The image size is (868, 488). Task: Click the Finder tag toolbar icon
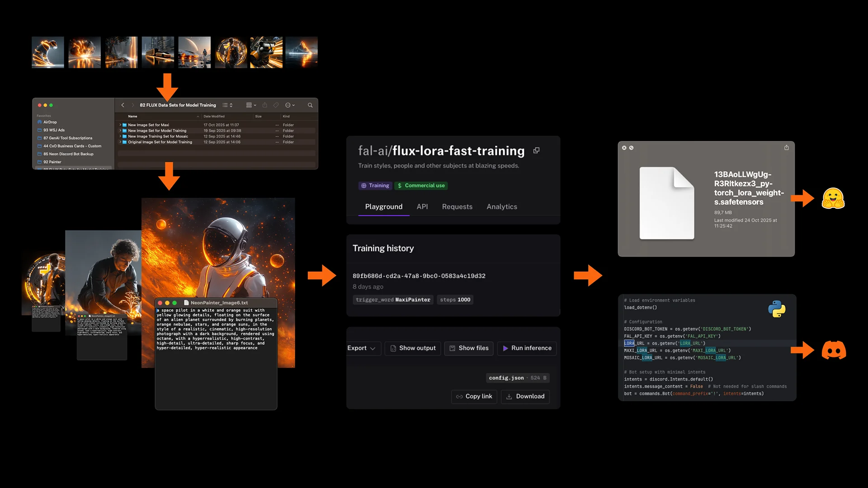tap(276, 105)
